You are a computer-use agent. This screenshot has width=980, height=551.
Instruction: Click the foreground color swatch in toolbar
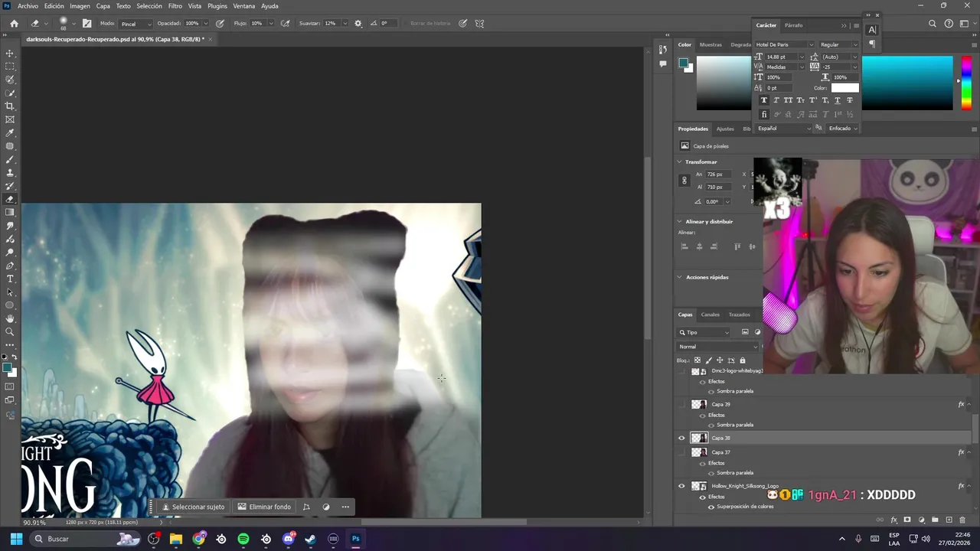[8, 369]
